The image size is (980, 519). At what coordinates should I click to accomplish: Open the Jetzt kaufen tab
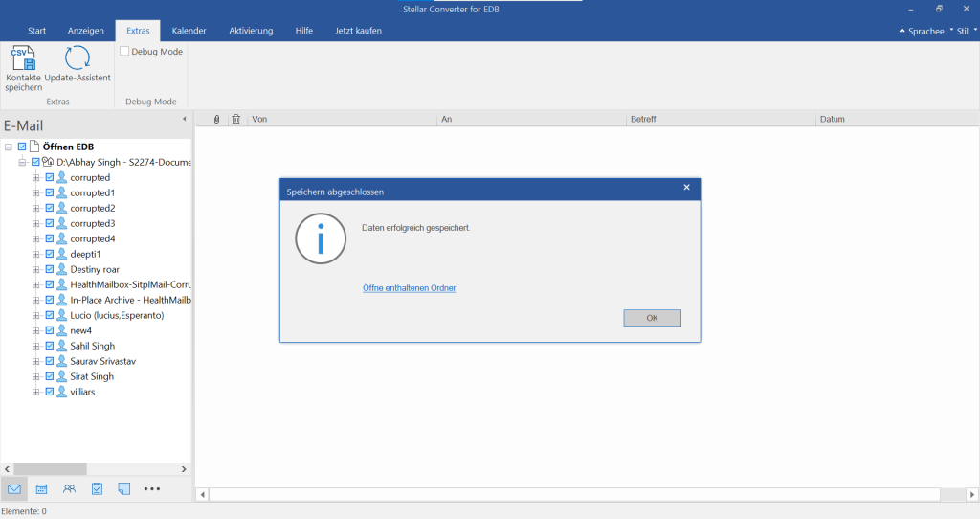358,31
